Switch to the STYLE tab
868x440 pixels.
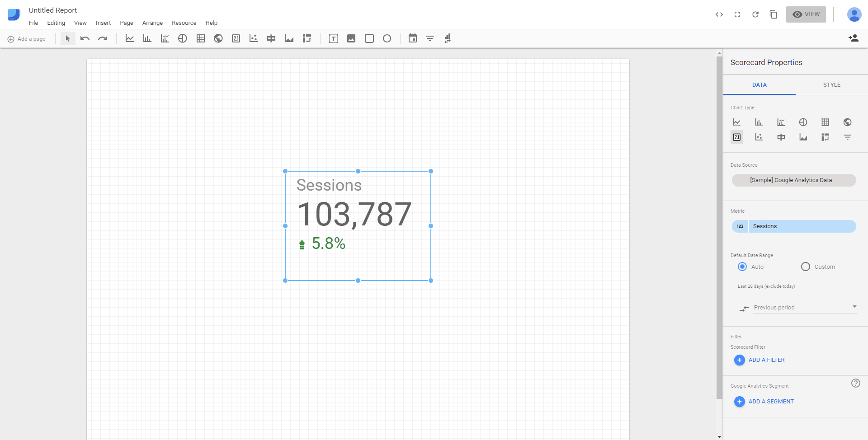831,84
